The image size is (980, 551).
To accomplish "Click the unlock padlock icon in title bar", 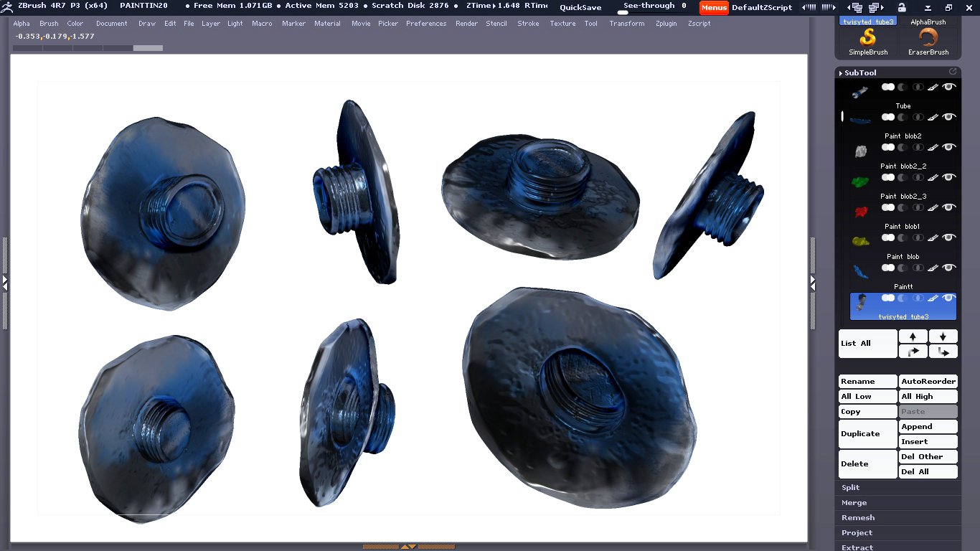I will 902,7.
